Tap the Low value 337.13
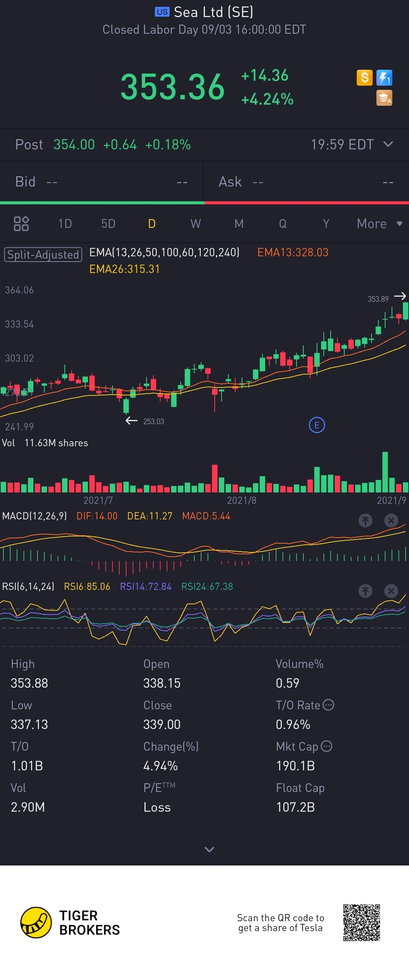Image resolution: width=409 pixels, height=980 pixels. point(29,724)
